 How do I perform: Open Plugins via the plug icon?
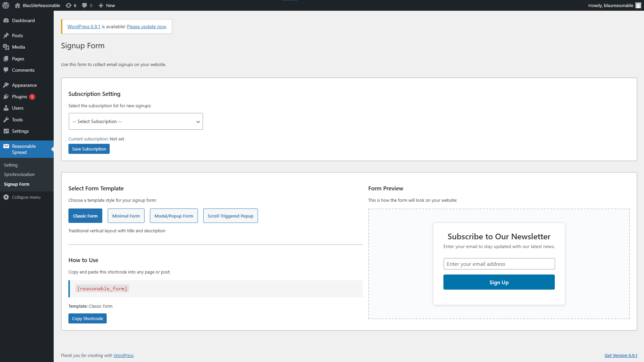(7, 97)
